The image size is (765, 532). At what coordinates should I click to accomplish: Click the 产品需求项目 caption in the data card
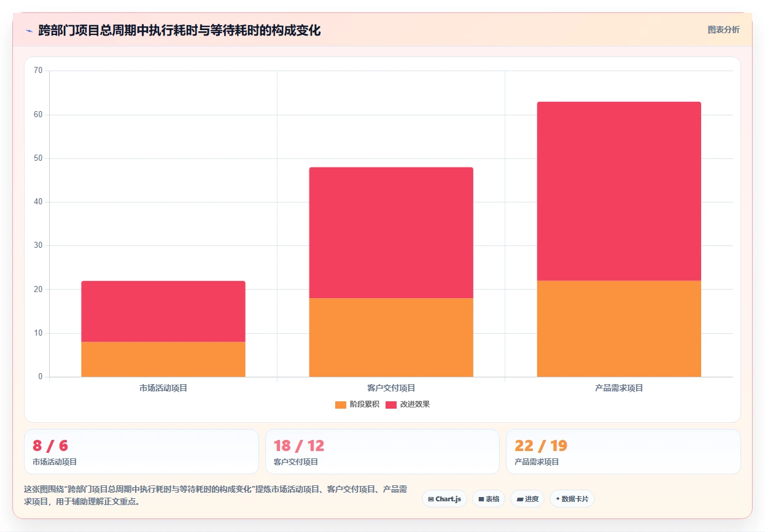(x=537, y=462)
